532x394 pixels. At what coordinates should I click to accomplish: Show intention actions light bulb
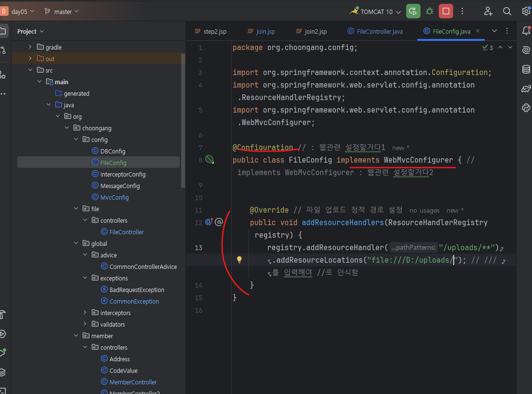[x=239, y=260]
